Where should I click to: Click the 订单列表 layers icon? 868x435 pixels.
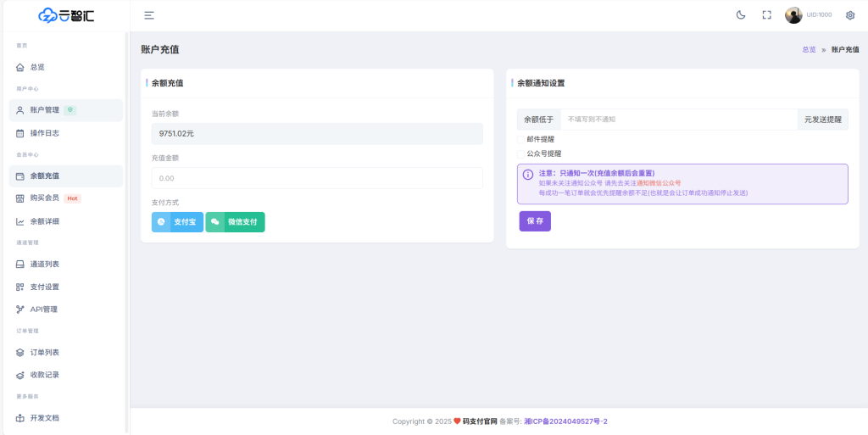click(x=20, y=353)
